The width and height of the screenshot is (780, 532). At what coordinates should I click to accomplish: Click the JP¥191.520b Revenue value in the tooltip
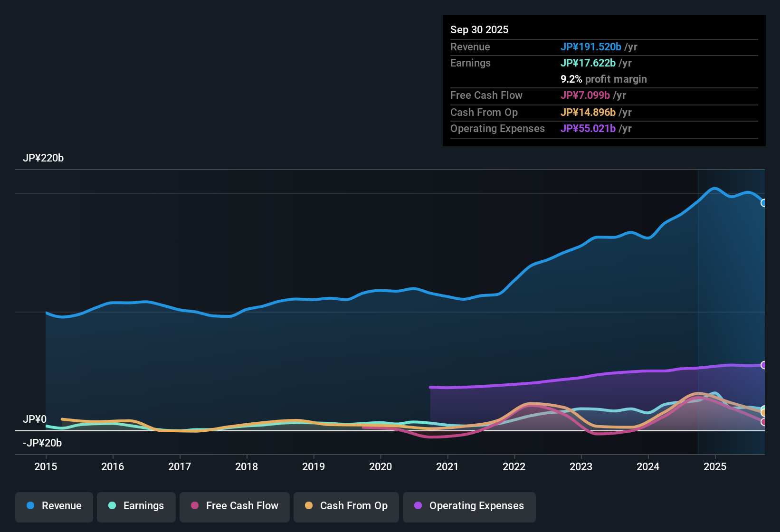(x=591, y=47)
